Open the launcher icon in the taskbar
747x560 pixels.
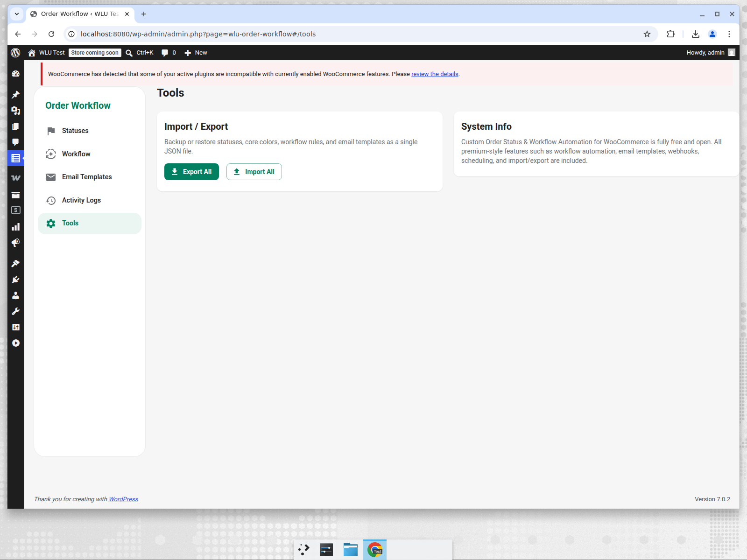304,550
